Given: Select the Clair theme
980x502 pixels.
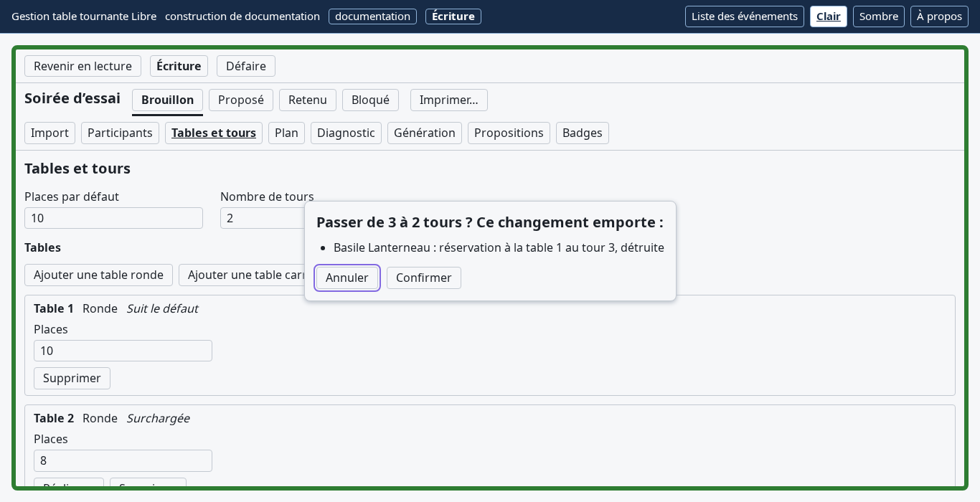Looking at the screenshot, I should (x=829, y=16).
